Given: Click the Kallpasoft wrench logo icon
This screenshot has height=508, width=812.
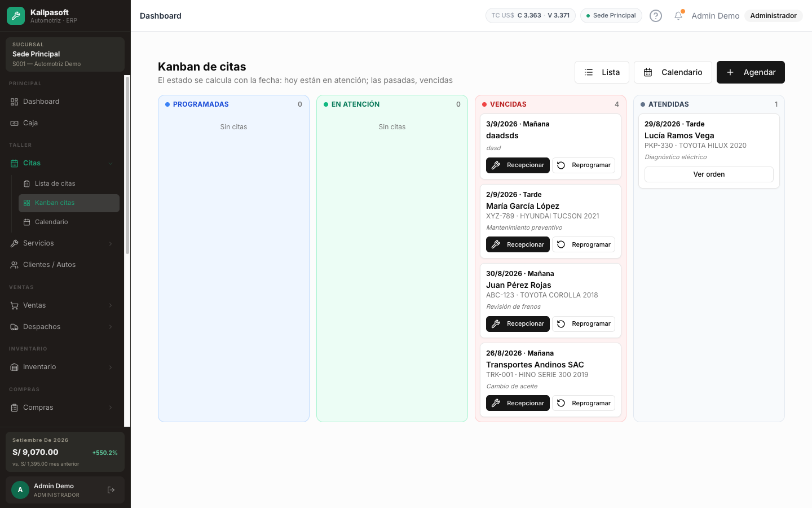Looking at the screenshot, I should click(16, 16).
